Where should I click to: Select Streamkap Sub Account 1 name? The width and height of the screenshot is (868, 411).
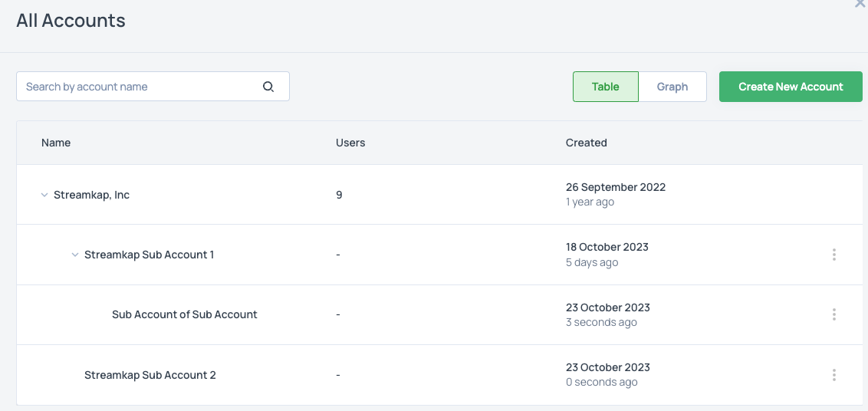click(149, 255)
